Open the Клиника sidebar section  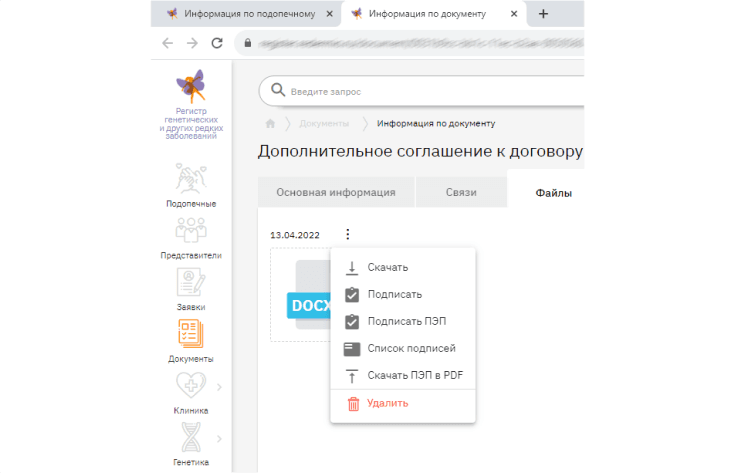tap(191, 393)
